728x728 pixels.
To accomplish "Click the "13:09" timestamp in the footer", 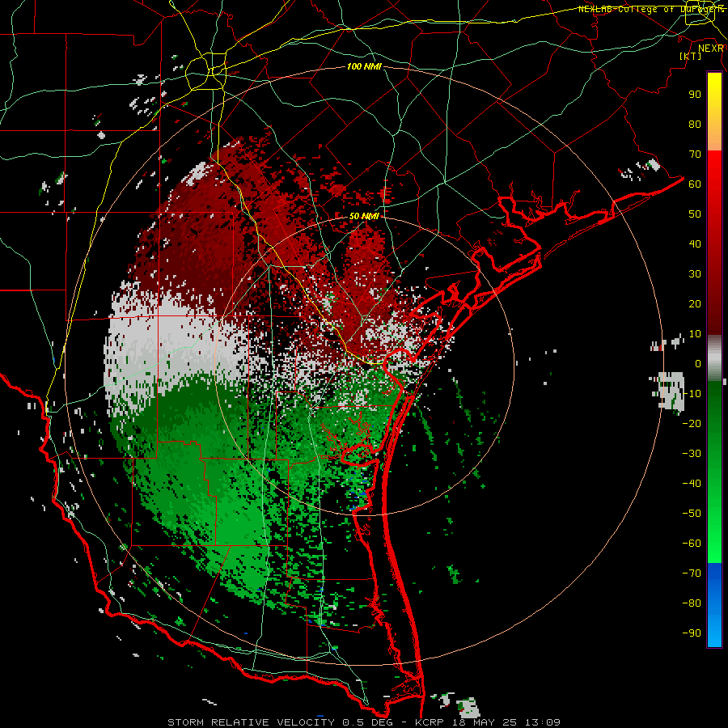I will pyautogui.click(x=542, y=722).
